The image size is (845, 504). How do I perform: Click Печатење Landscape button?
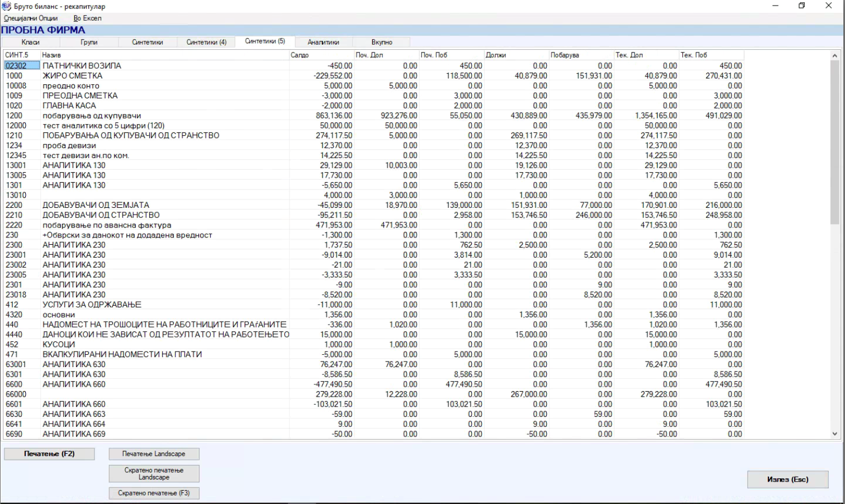point(154,454)
